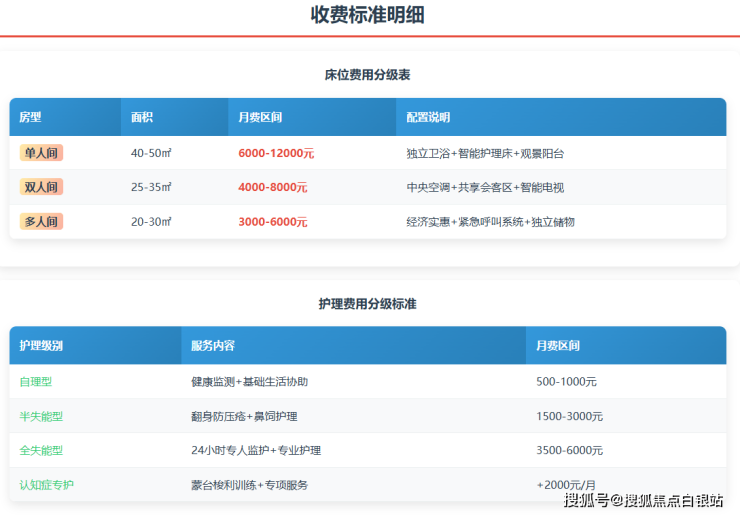Image resolution: width=740 pixels, height=516 pixels.
Task: Click the 独立卫浴+智能护理床+观景阳台 description
Action: 485,154
